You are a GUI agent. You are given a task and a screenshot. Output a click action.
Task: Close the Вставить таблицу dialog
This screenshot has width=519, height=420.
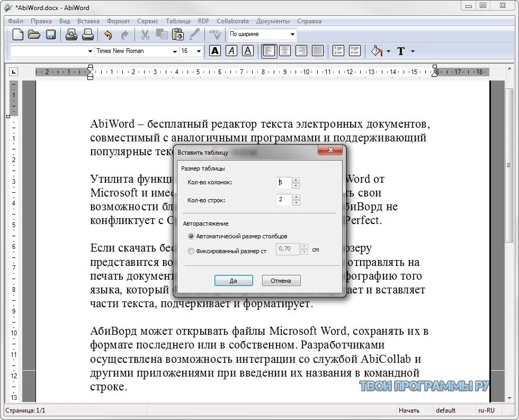(330, 150)
